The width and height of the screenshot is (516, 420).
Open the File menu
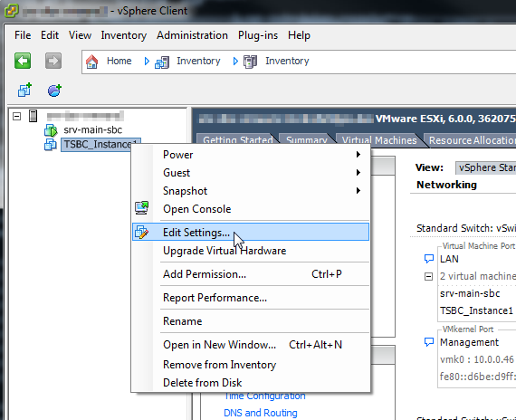click(x=23, y=35)
